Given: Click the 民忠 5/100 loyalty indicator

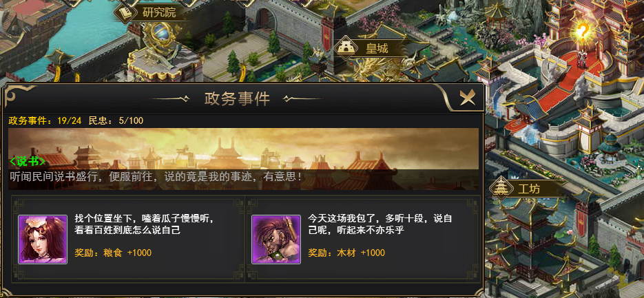Looking at the screenshot, I should coord(116,120).
